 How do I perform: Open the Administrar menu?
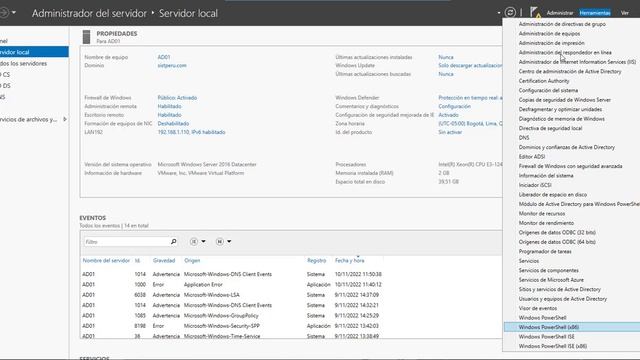(x=560, y=13)
